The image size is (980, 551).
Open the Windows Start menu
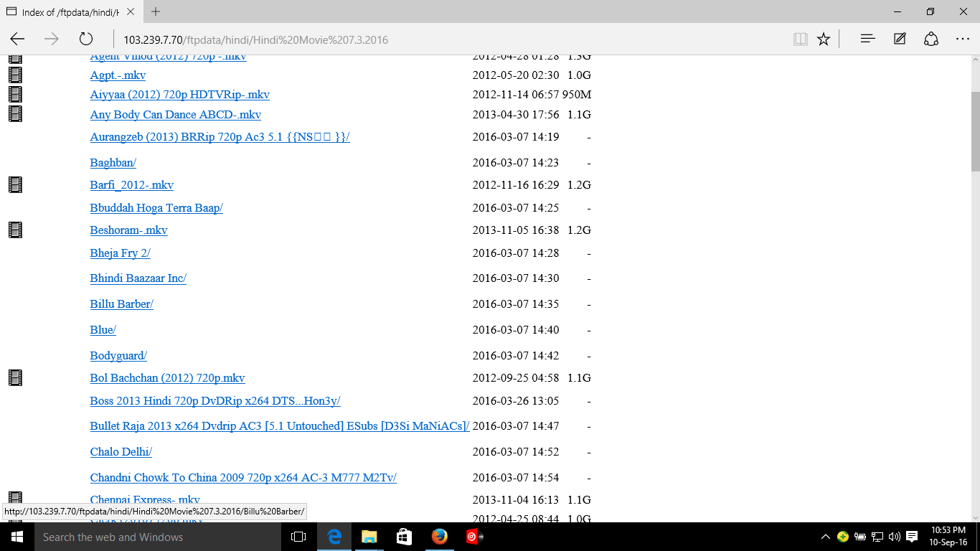point(17,537)
